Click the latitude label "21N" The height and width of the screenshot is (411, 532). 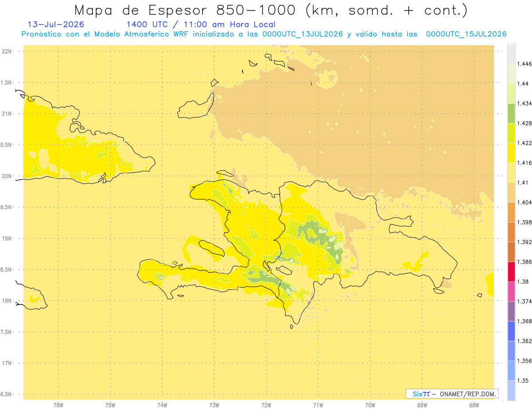pos(6,114)
